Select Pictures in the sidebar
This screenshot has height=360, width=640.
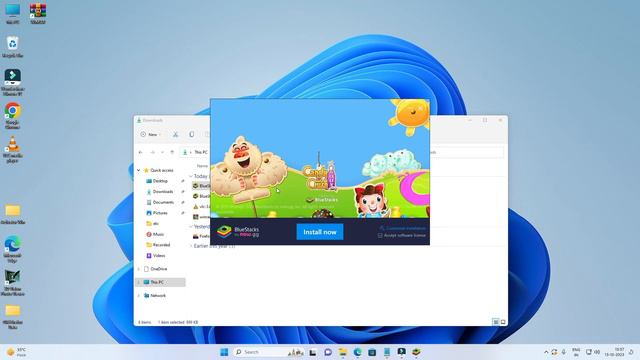click(160, 213)
